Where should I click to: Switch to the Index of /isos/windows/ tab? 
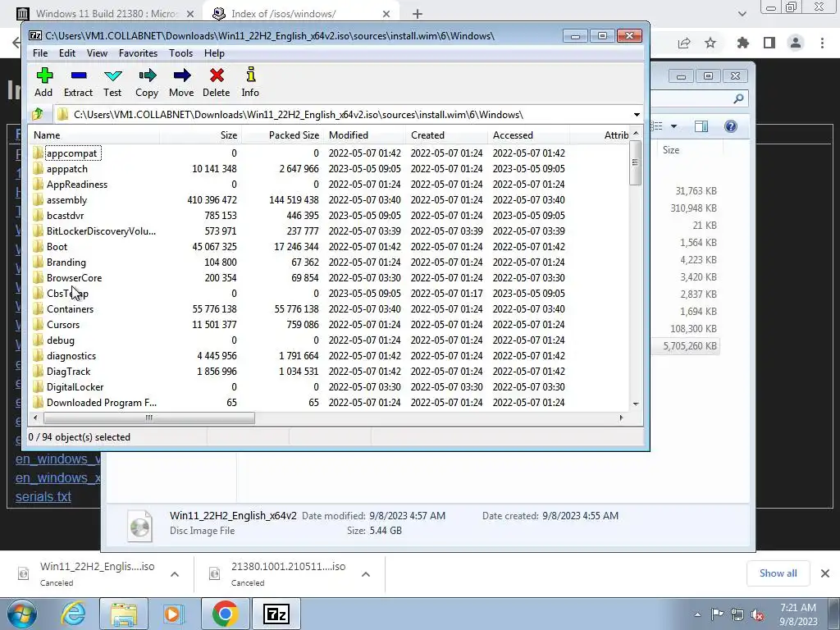pos(301,14)
